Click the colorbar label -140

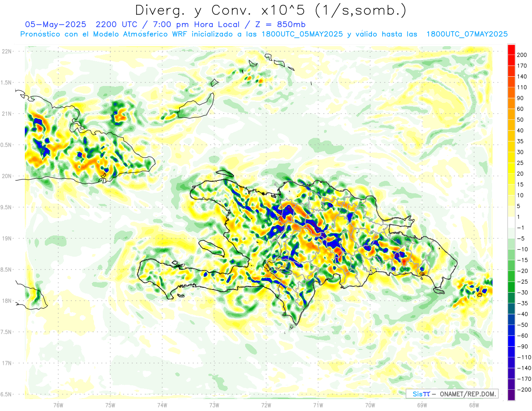click(x=523, y=368)
